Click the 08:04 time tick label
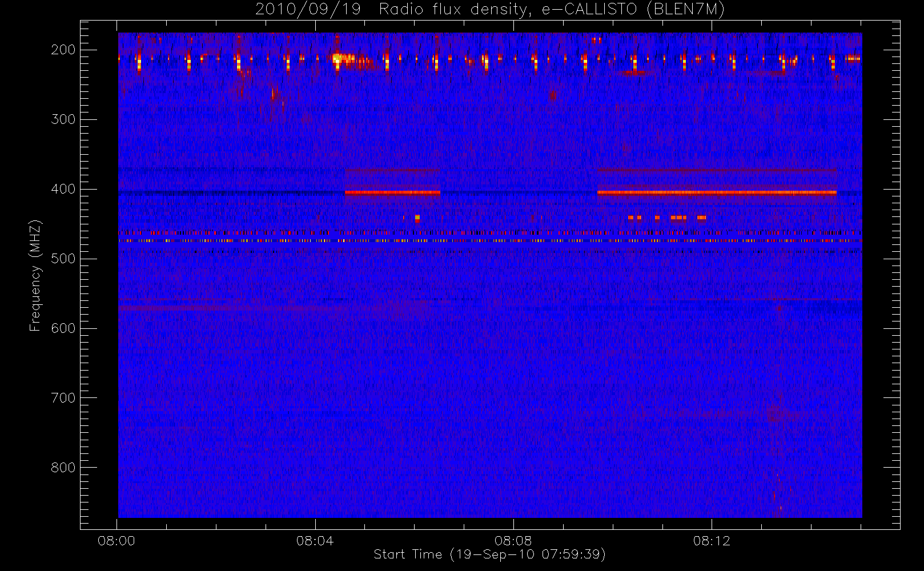Viewport: 924px width, 571px height. tap(315, 541)
